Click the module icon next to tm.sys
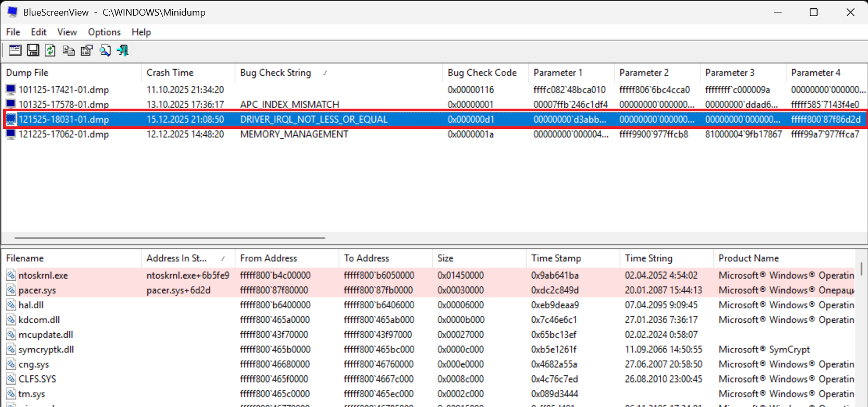The width and height of the screenshot is (868, 407). pyautogui.click(x=11, y=393)
